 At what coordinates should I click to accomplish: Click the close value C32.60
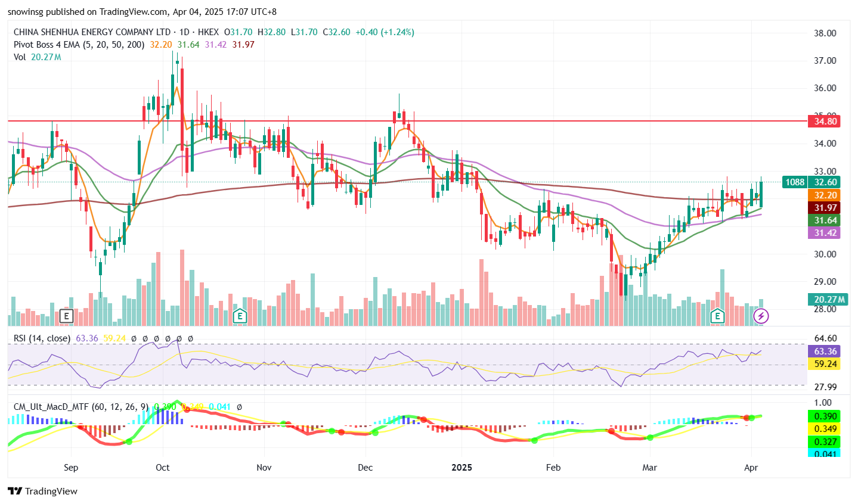(336, 32)
